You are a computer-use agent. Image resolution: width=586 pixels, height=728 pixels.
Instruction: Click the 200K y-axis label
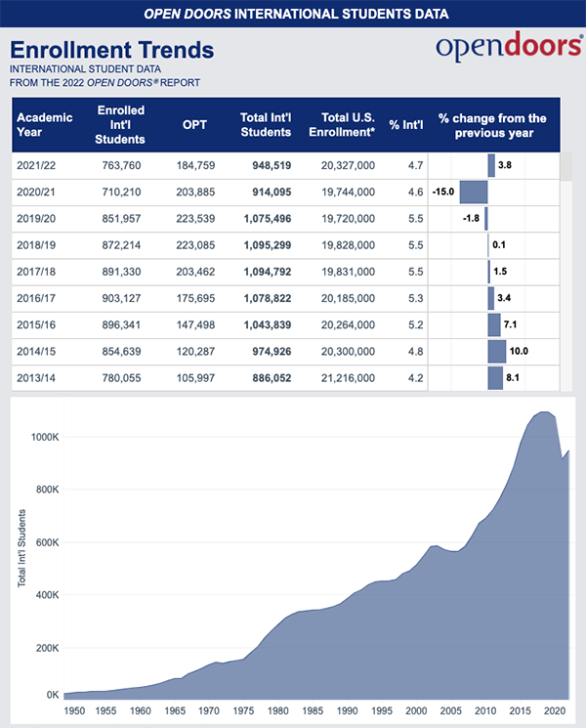tap(47, 648)
